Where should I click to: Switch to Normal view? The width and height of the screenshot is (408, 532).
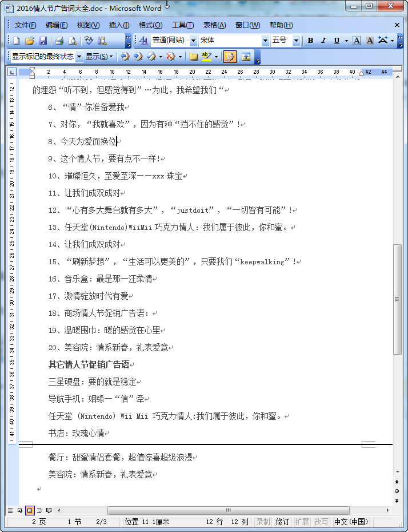tap(10, 510)
